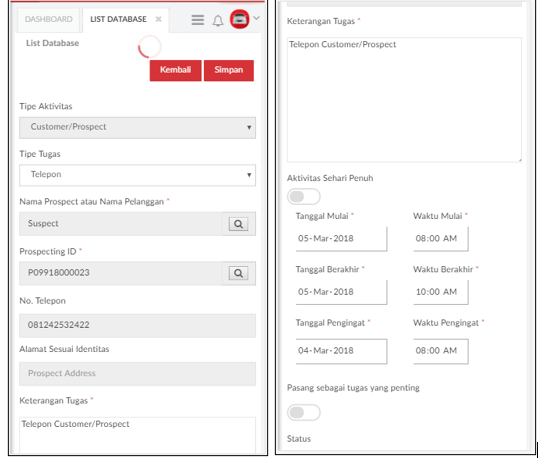This screenshot has width=555, height=468.
Task: Select the List Database tab
Action: point(118,19)
